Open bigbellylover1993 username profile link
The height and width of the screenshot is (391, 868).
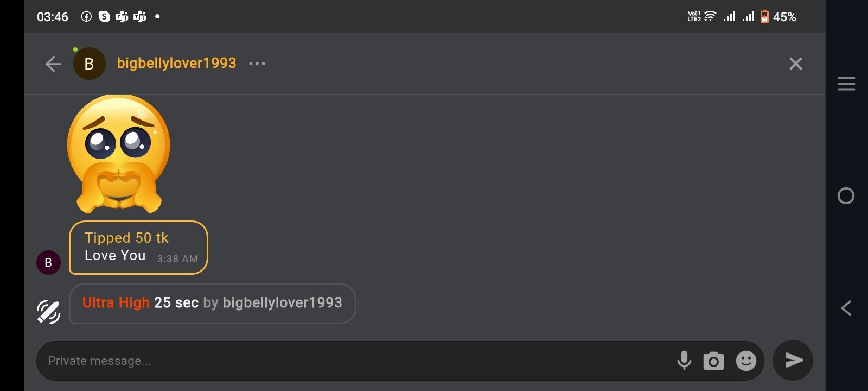coord(176,63)
